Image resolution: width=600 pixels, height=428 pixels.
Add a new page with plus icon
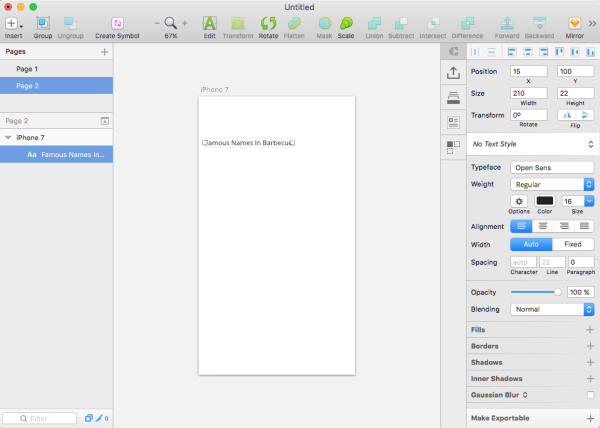coord(104,52)
